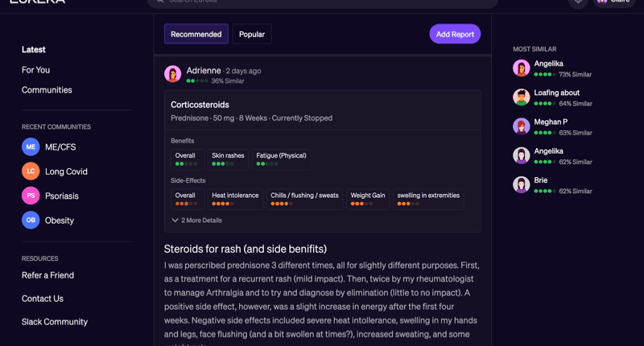Go to the Communities page
Screen dimensions: 644x346
47,90
